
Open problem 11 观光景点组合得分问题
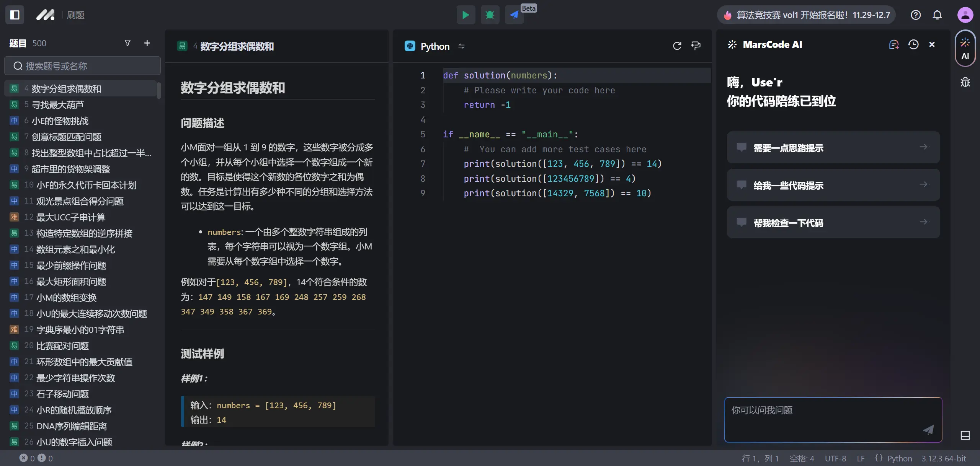tap(80, 201)
